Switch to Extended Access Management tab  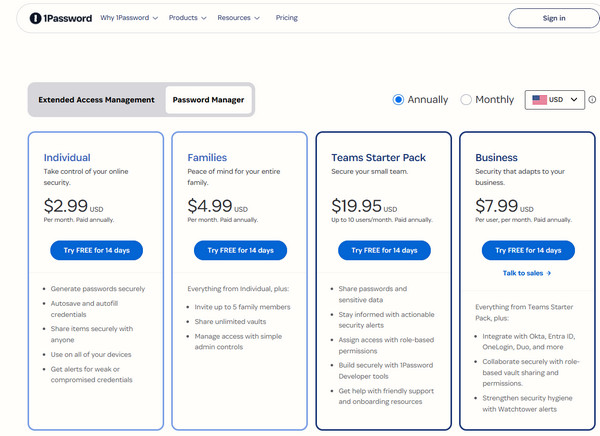pyautogui.click(x=96, y=100)
